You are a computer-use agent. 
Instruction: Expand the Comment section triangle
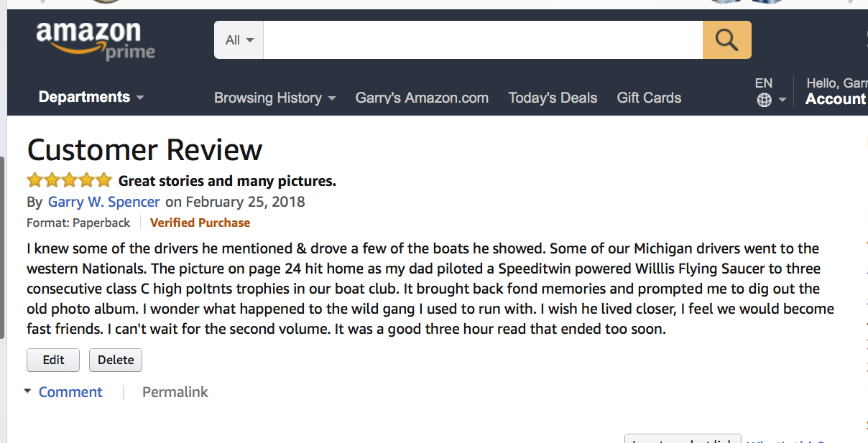[x=27, y=391]
